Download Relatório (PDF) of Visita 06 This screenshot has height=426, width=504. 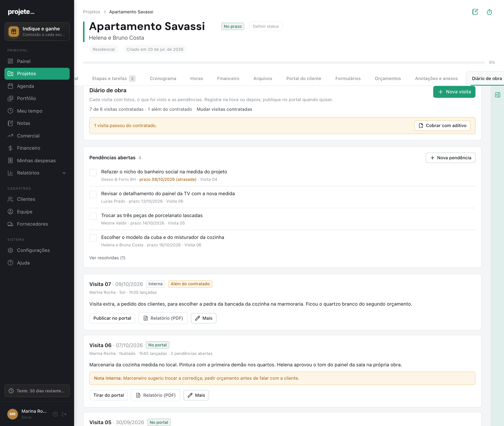[156, 395]
